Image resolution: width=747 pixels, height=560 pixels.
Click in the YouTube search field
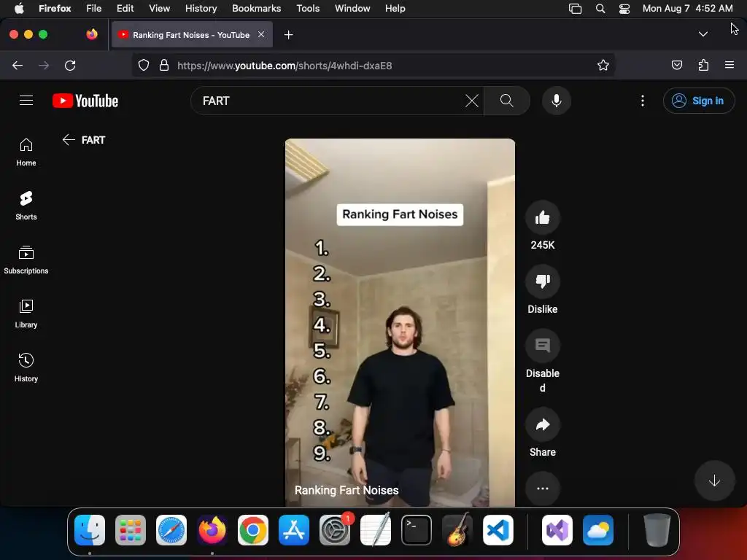tap(329, 101)
